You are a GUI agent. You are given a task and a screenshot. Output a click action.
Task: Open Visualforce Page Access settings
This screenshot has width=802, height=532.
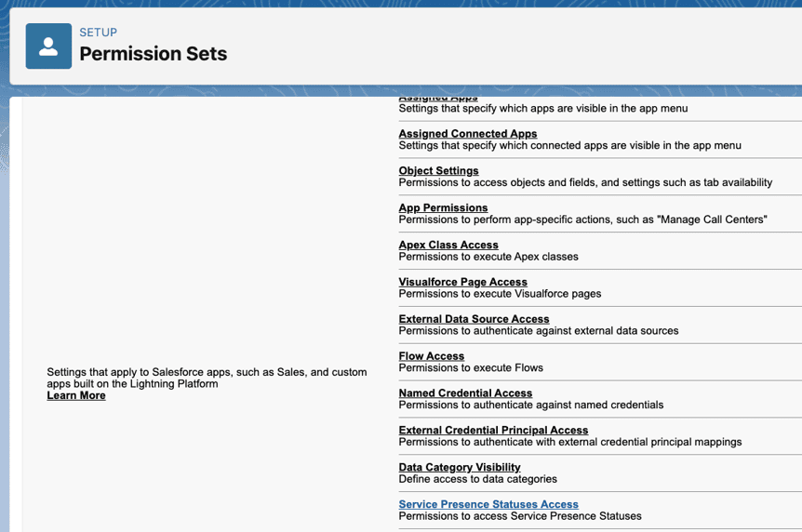tap(462, 282)
